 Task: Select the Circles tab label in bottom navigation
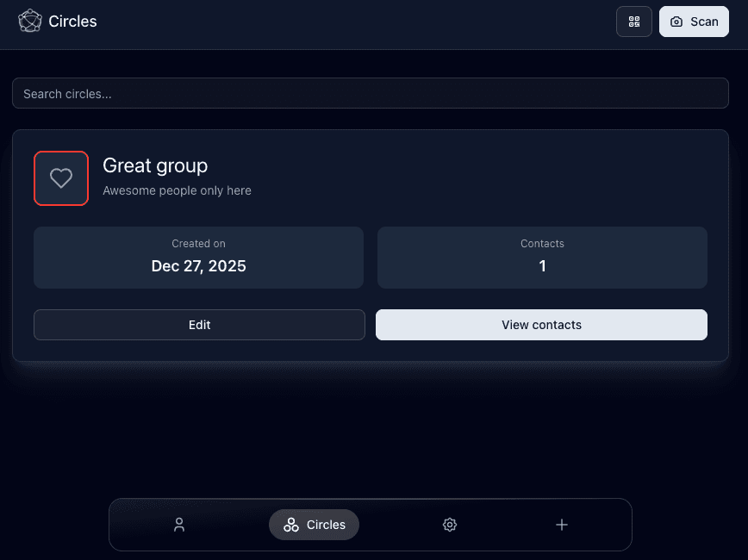click(326, 525)
